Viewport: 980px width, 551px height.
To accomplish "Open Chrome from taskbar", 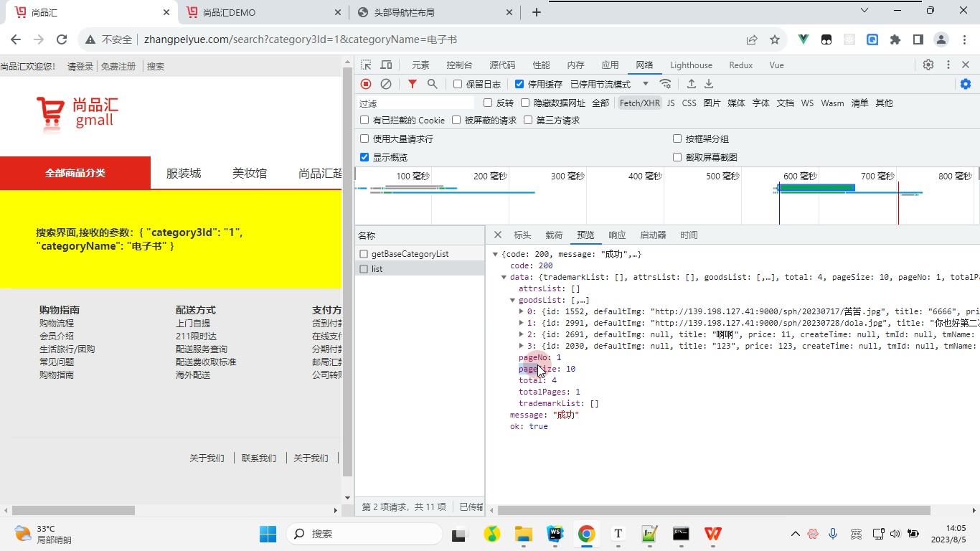I will click(587, 534).
